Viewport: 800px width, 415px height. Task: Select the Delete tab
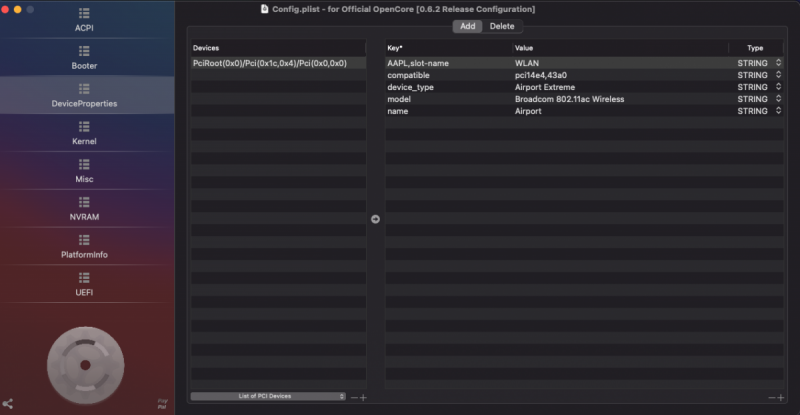502,26
